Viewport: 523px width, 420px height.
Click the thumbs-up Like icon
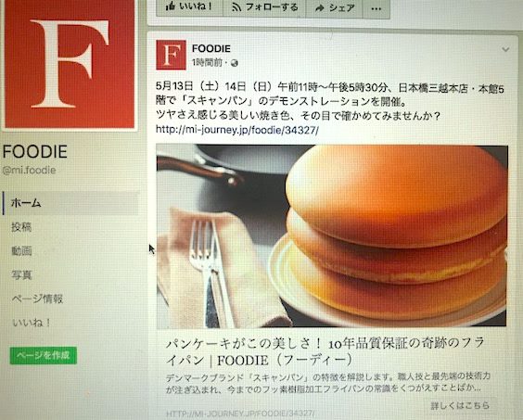pos(170,6)
